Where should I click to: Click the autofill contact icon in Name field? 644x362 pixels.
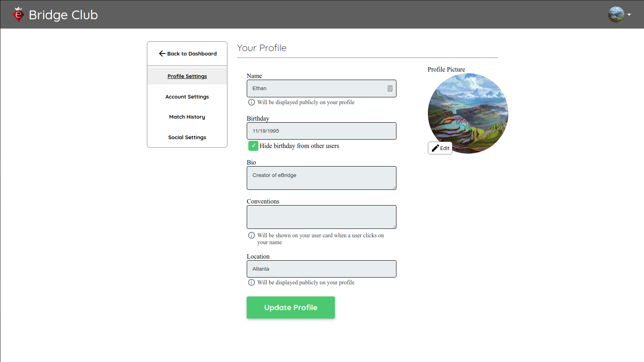390,88
